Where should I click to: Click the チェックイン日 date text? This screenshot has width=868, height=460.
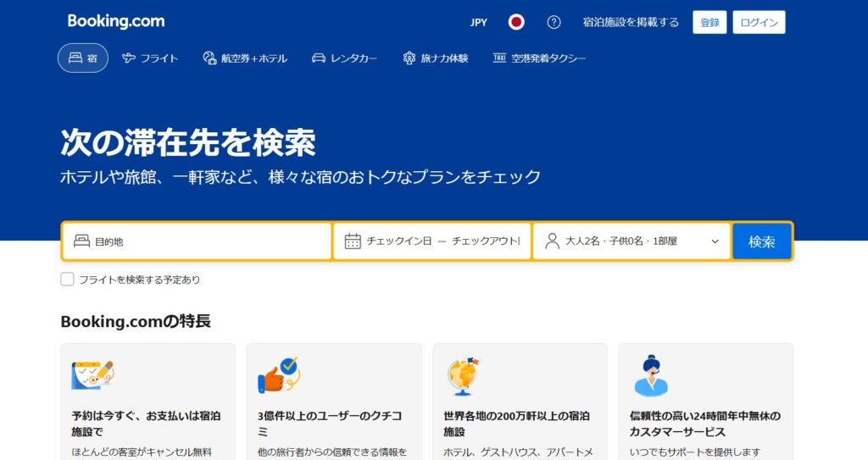pyautogui.click(x=399, y=241)
